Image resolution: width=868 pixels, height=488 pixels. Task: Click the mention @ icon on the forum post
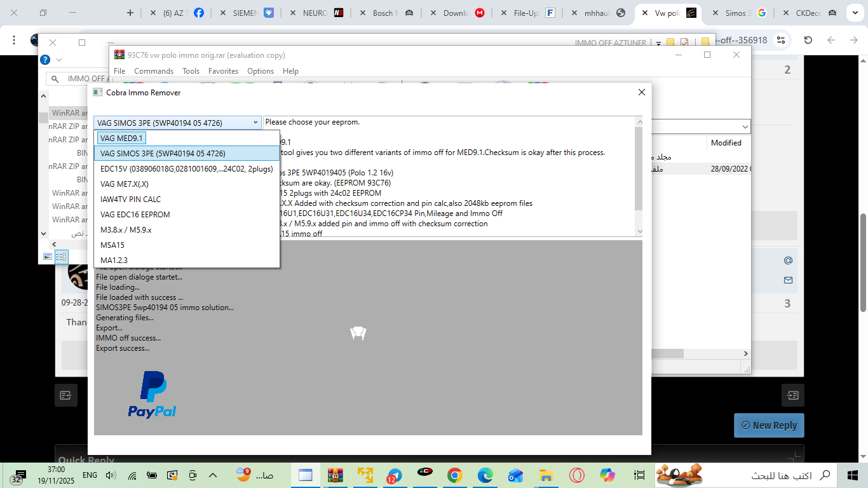pos(788,260)
